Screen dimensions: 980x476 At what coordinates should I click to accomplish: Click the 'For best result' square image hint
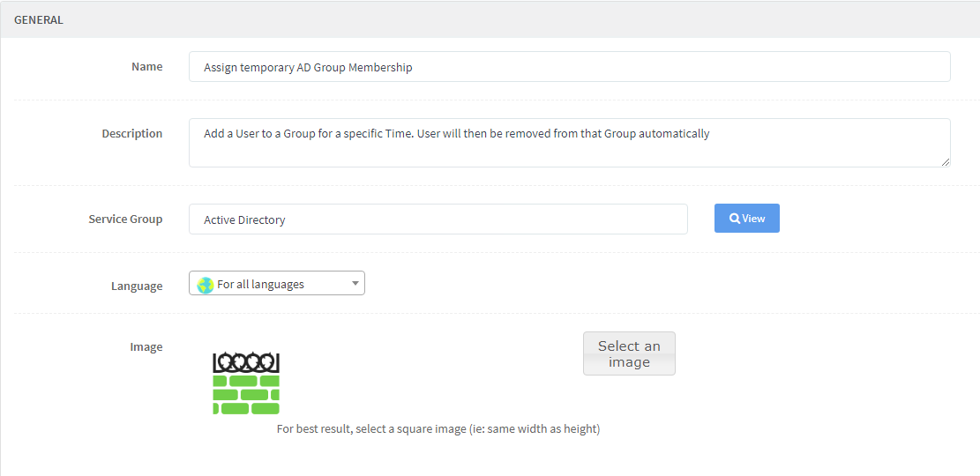point(438,430)
